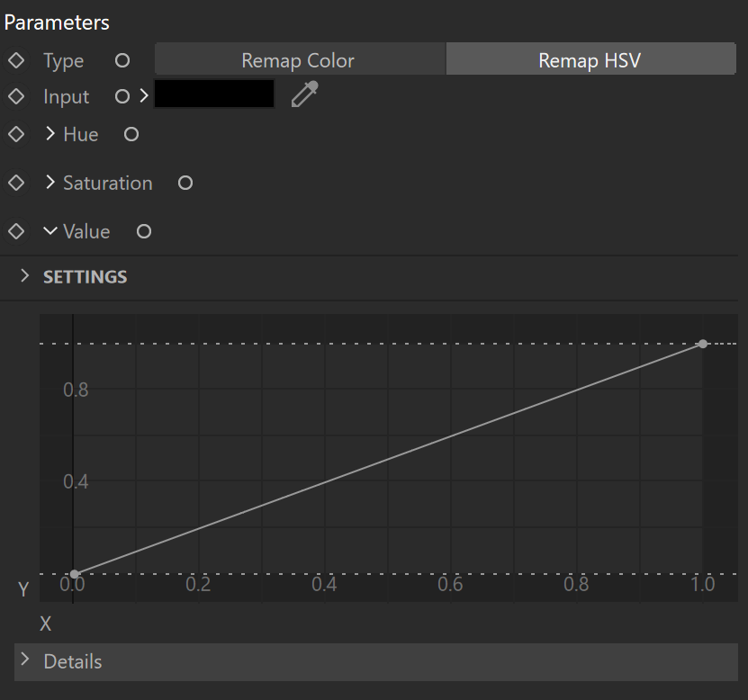This screenshot has height=700, width=748.
Task: Click the keyframe diamond beside Value
Action: tap(16, 231)
